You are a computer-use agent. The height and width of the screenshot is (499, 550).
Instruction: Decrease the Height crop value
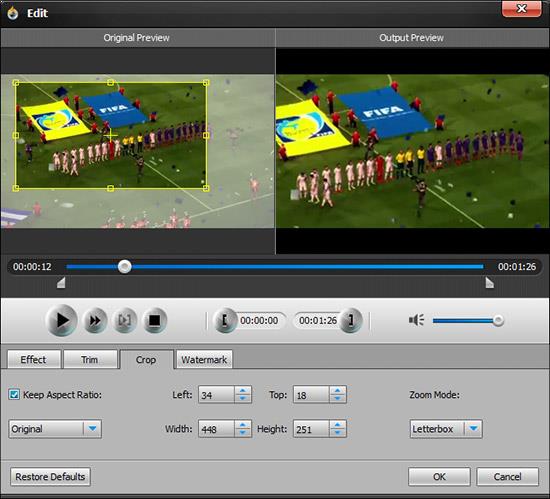337,433
